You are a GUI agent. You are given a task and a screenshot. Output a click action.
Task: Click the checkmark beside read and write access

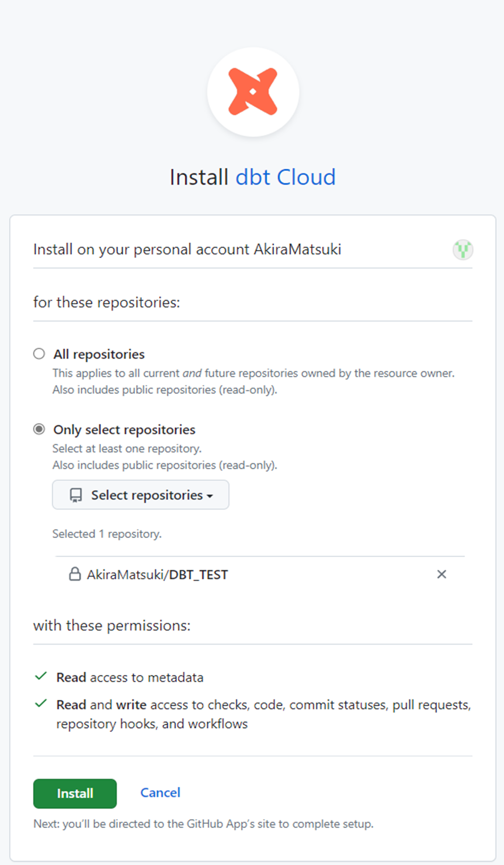[x=41, y=704]
